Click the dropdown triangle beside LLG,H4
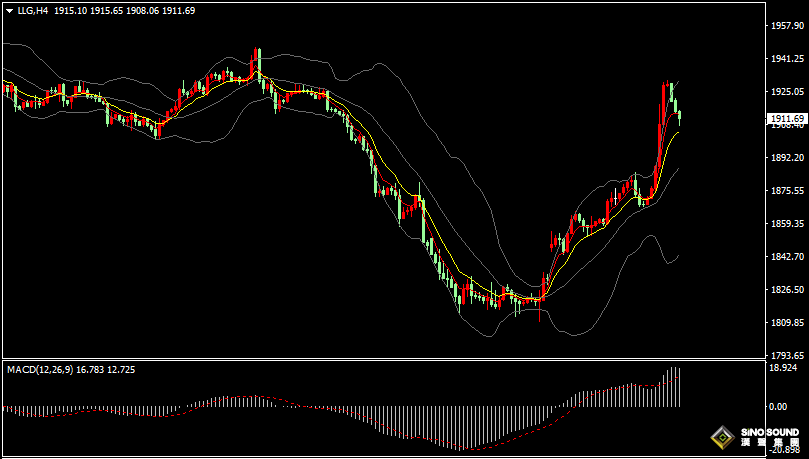 pyautogui.click(x=8, y=10)
